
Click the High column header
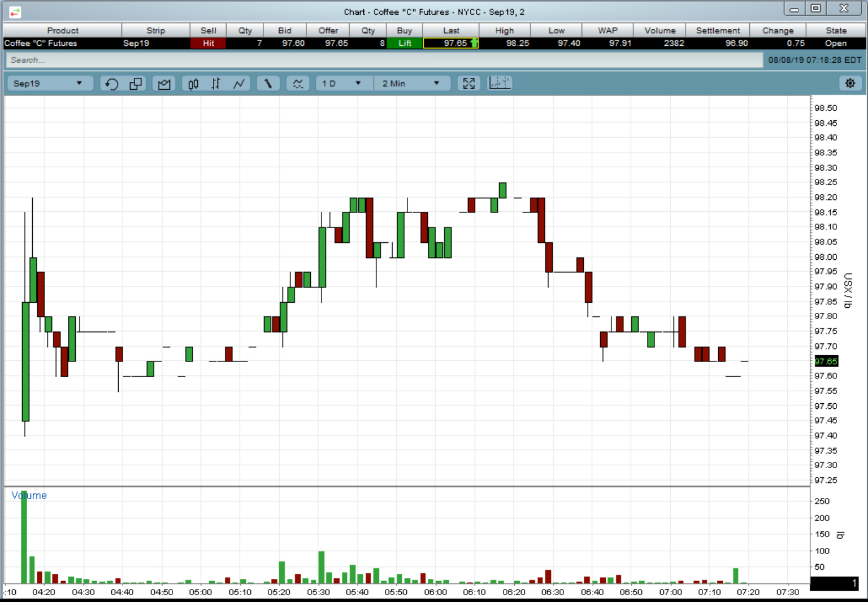[505, 30]
